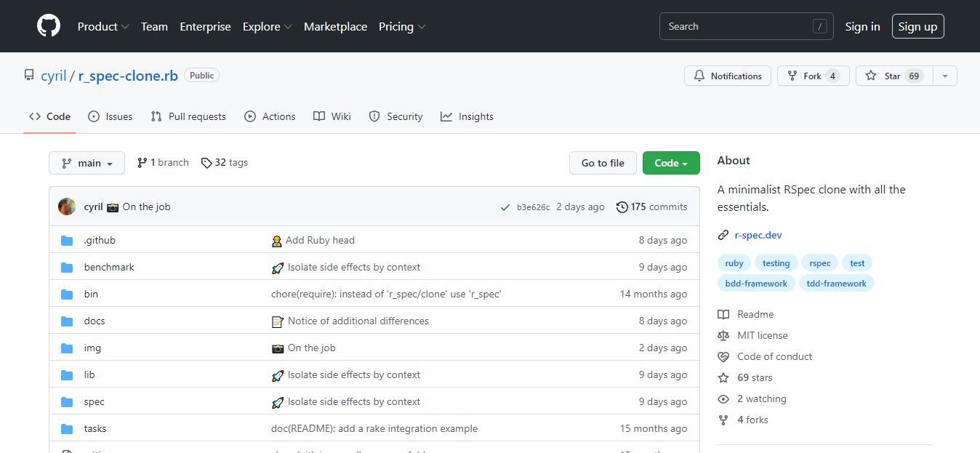
Task: Open the Notifications subscription button
Action: click(x=727, y=76)
